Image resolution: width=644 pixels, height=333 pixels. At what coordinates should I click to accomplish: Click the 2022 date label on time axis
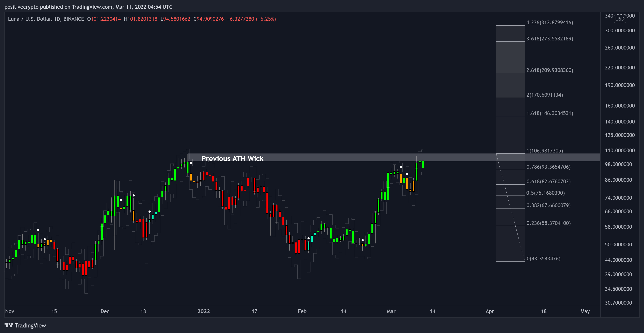[203, 311]
